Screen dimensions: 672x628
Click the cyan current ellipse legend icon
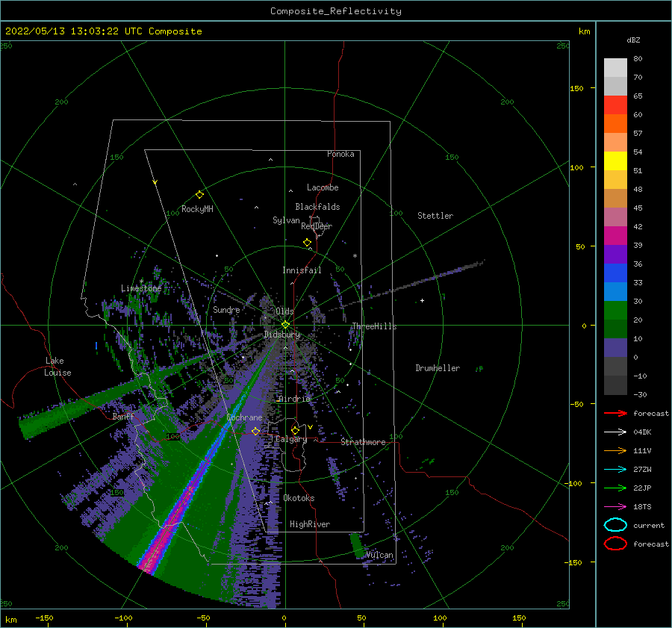tap(615, 525)
